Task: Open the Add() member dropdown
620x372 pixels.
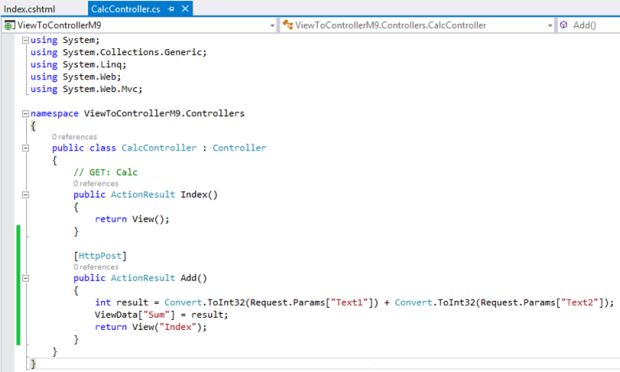Action: pyautogui.click(x=589, y=25)
